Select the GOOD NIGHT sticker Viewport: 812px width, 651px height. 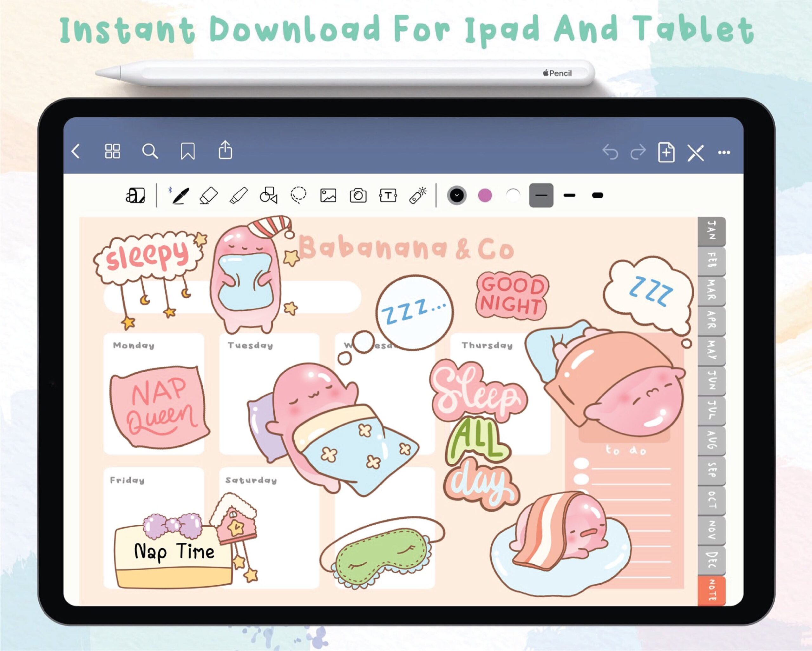tap(512, 296)
